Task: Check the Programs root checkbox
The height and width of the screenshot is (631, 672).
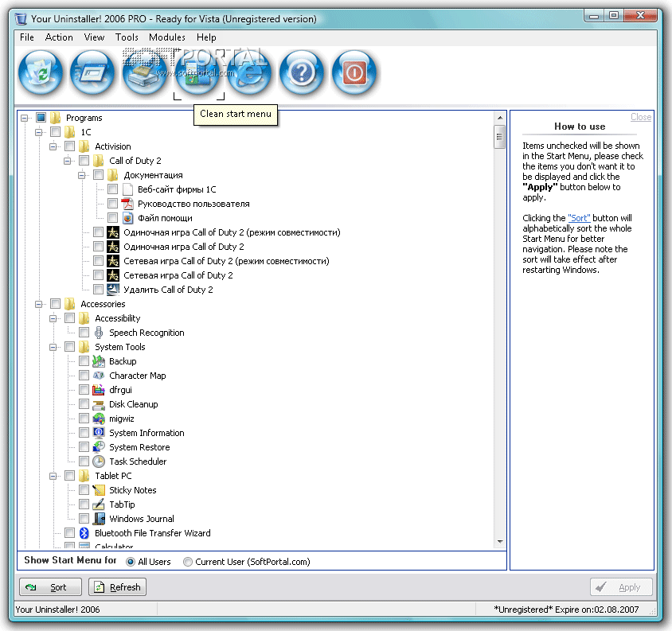Action: [x=41, y=118]
